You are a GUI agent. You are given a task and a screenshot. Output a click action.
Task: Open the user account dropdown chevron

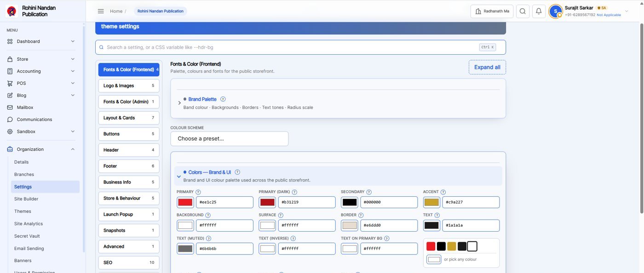[x=626, y=11]
